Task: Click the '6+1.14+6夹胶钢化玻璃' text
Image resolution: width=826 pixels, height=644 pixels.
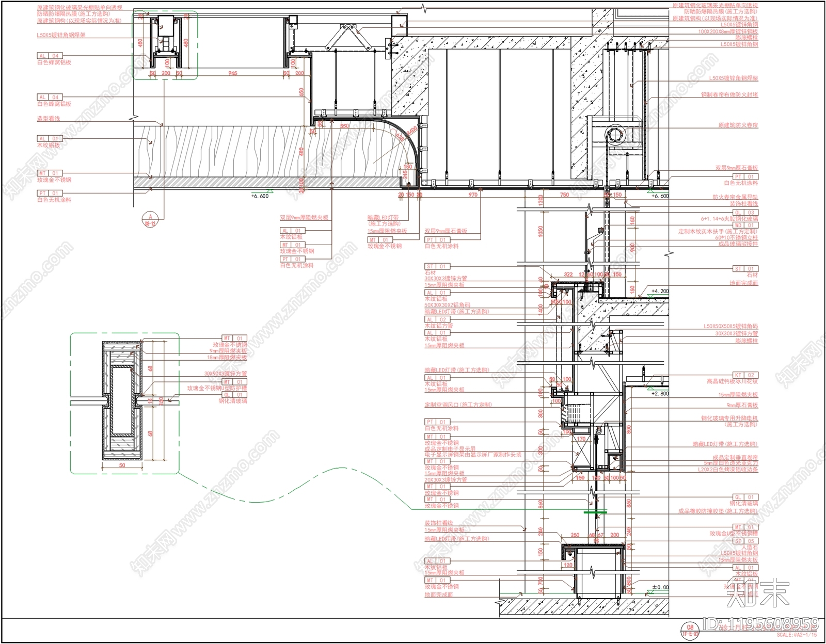Action: coord(729,219)
